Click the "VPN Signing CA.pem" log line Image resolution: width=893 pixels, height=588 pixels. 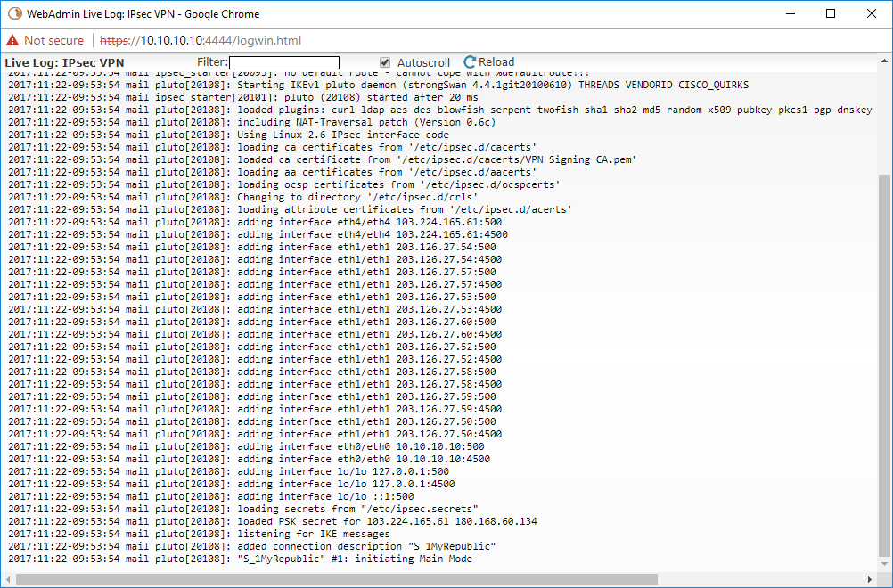click(x=323, y=160)
